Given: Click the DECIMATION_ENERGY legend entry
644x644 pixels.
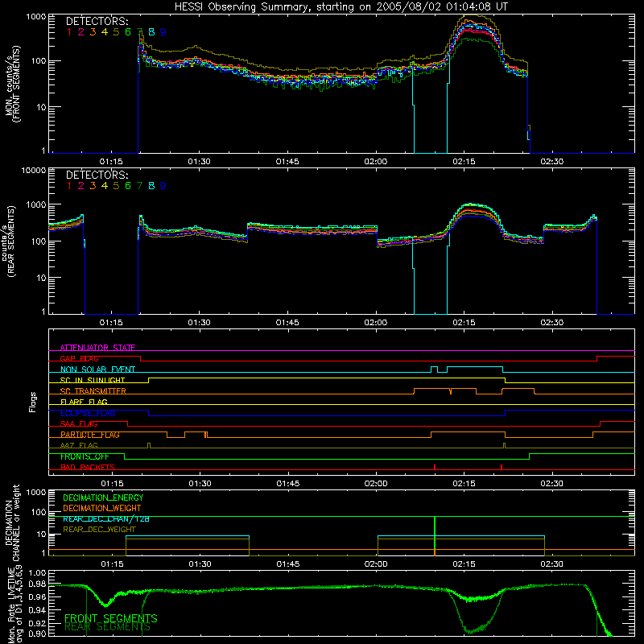Looking at the screenshot, I should (103, 497).
